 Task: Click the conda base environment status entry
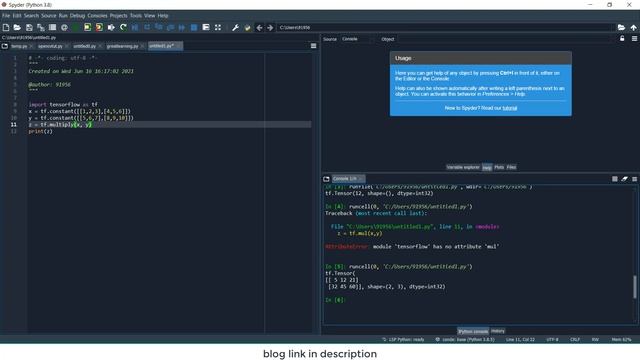tap(465, 339)
